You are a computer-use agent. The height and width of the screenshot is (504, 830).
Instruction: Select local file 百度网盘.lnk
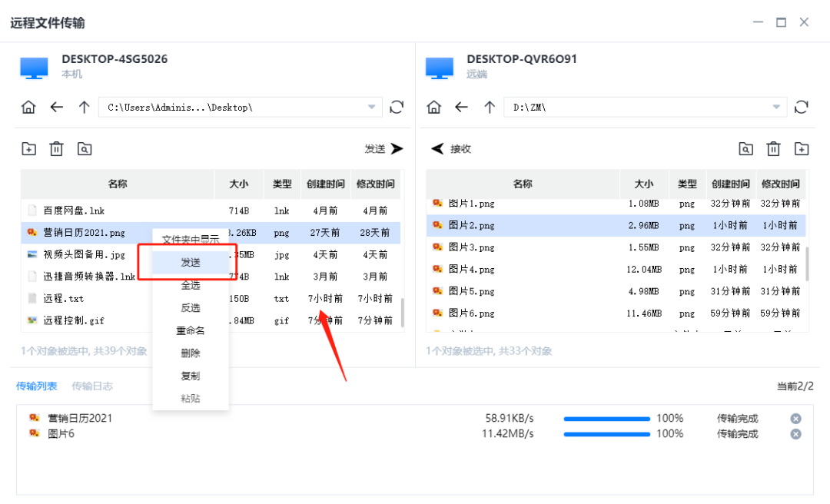click(x=211, y=211)
